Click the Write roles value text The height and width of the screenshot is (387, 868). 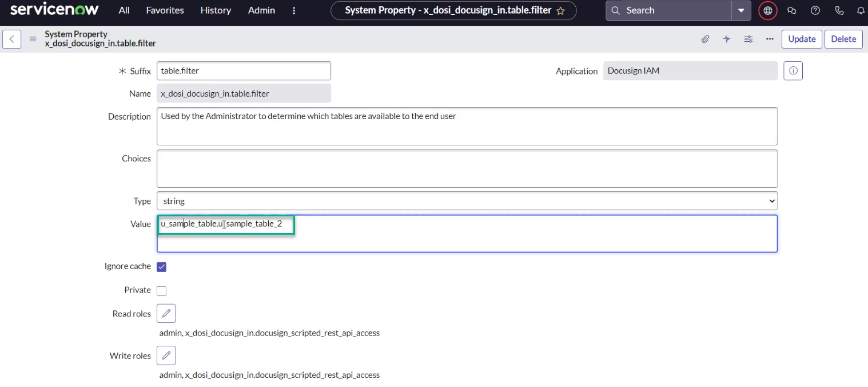coord(269,375)
